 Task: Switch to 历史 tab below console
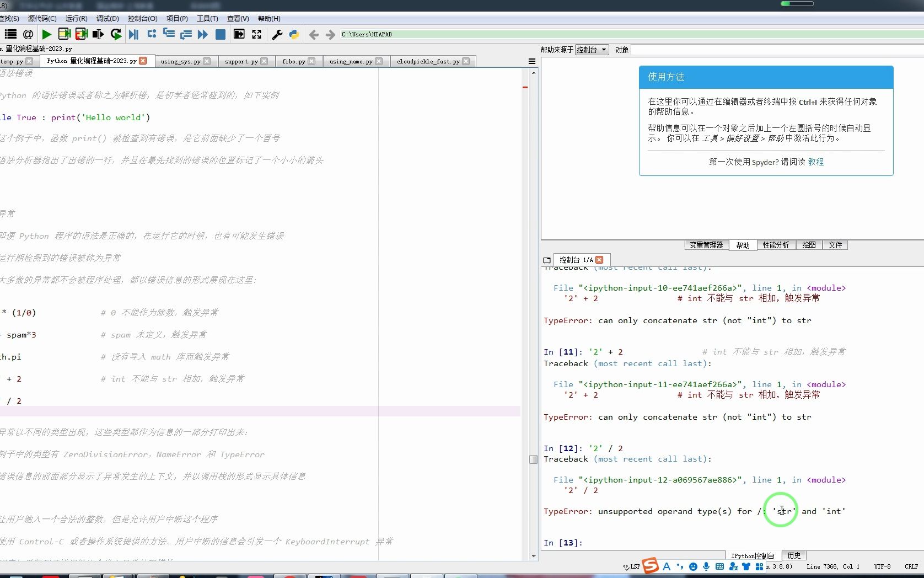[794, 555]
